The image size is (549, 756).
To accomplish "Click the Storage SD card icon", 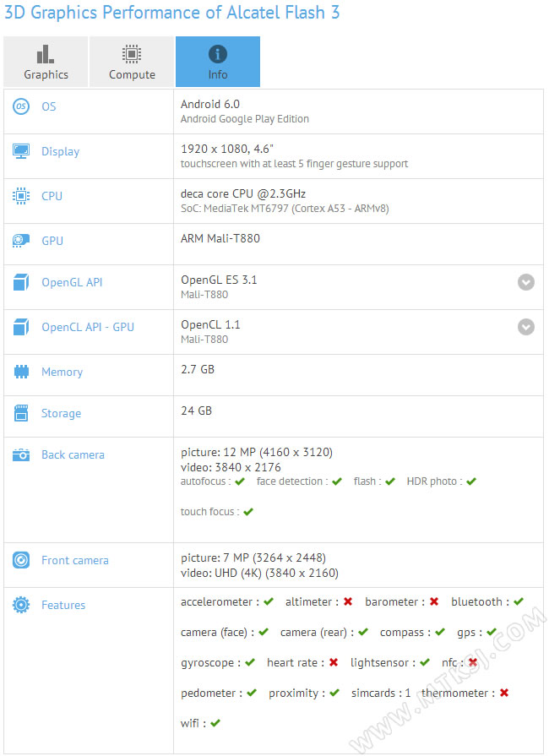I will click(21, 413).
